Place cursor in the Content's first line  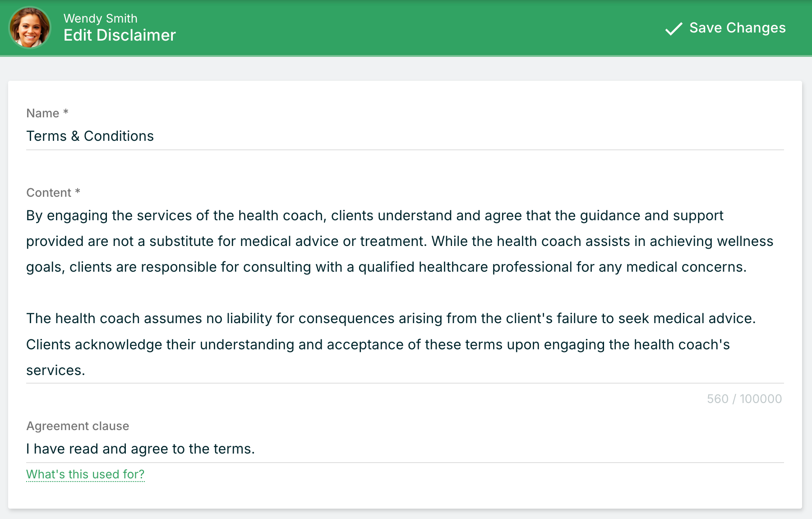tap(374, 215)
